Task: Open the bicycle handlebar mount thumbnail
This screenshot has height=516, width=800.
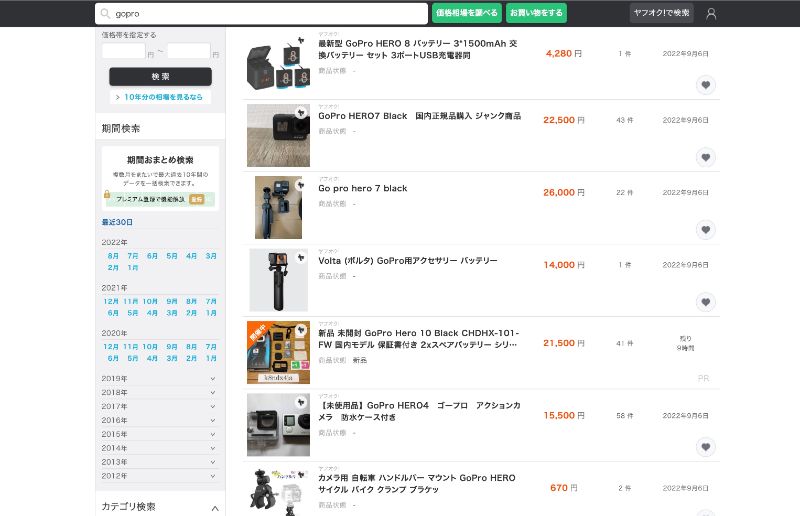Action: click(278, 492)
